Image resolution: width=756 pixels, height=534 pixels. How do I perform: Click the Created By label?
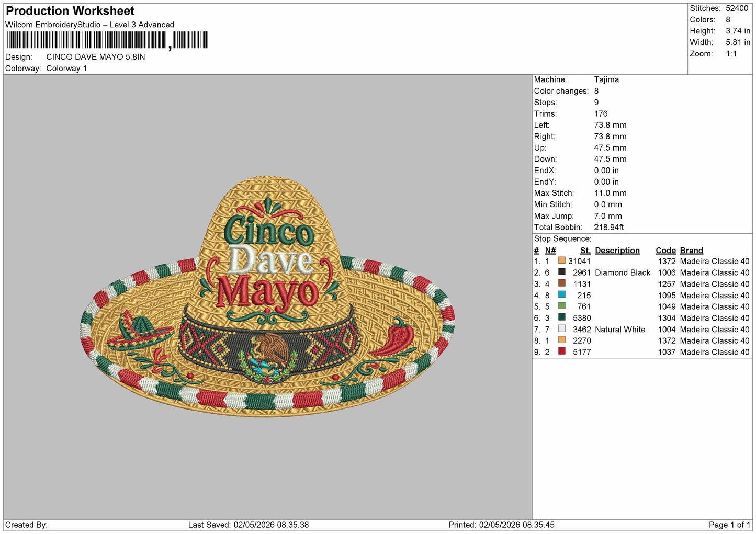pyautogui.click(x=26, y=525)
